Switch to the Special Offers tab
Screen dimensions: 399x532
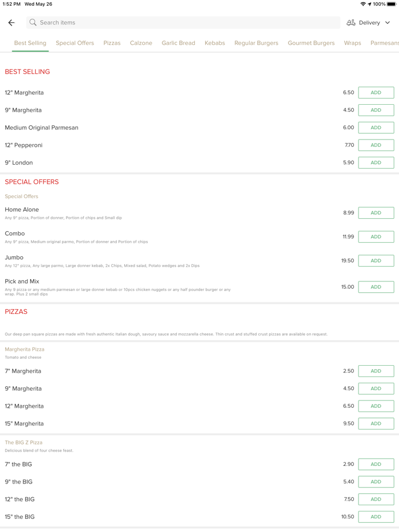click(75, 43)
